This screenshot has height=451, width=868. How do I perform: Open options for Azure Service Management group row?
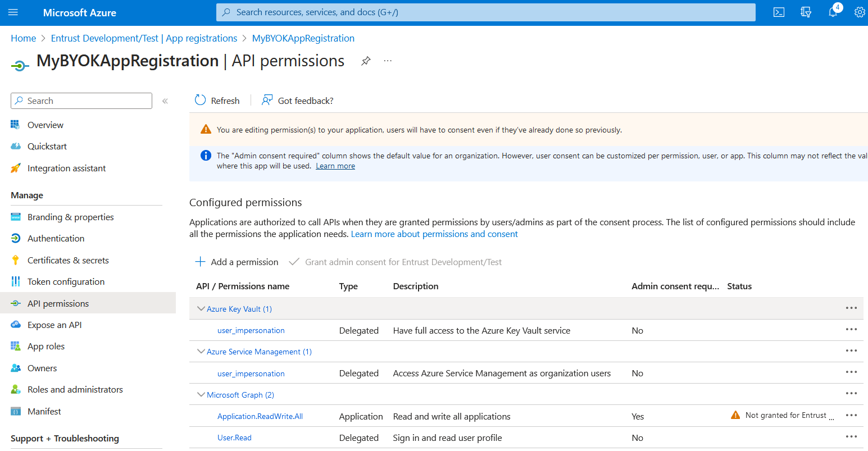tap(851, 350)
